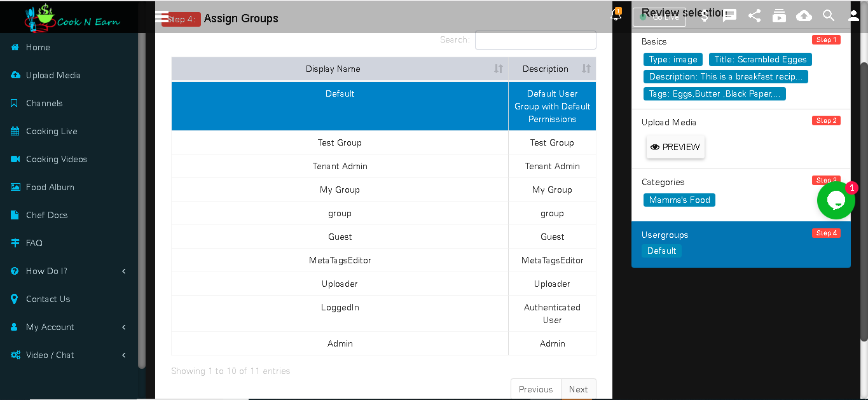868x400 pixels.
Task: Select the My Group row
Action: [x=383, y=190]
